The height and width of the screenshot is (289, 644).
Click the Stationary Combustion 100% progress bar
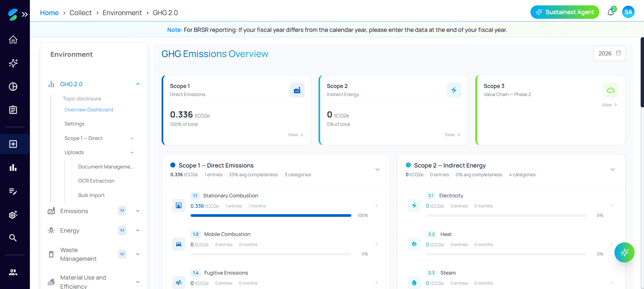(x=271, y=215)
